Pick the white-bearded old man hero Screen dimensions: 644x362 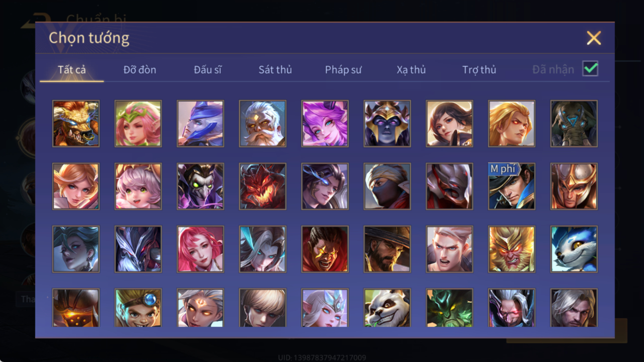coord(262,123)
